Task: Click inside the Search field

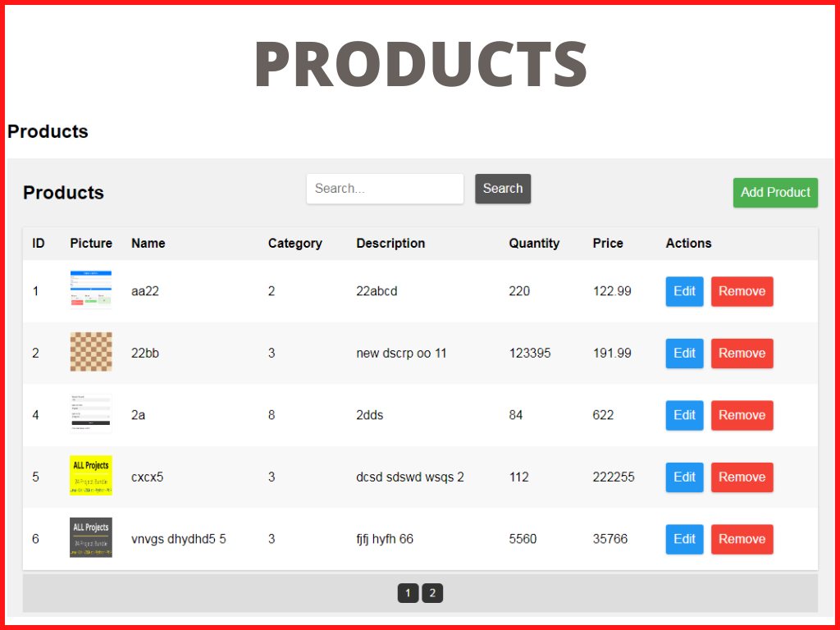Action: click(384, 189)
